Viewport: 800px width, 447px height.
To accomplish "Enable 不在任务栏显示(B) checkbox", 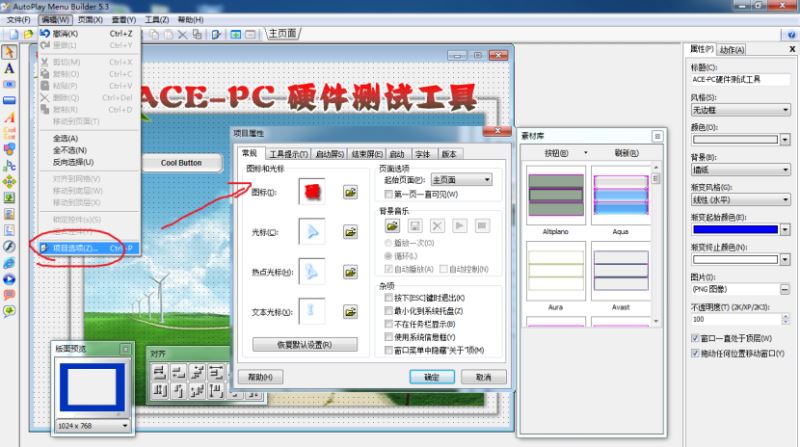I will (389, 324).
